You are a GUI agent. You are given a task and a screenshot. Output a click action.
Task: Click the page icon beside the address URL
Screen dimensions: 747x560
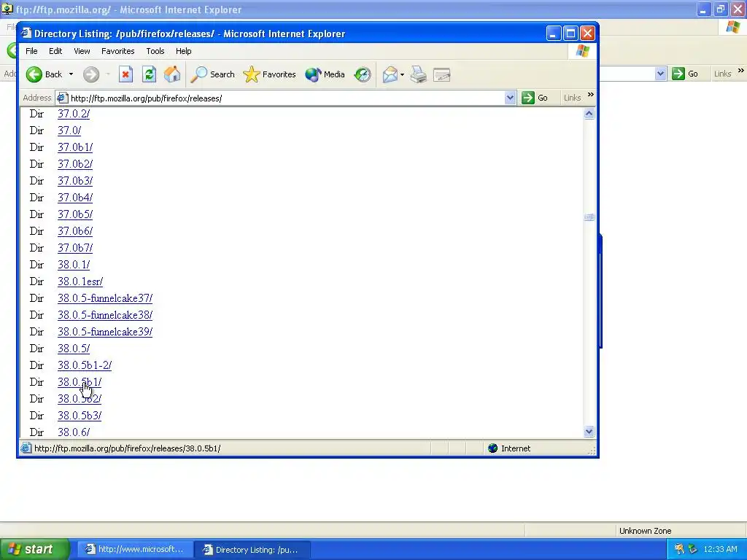(62, 98)
